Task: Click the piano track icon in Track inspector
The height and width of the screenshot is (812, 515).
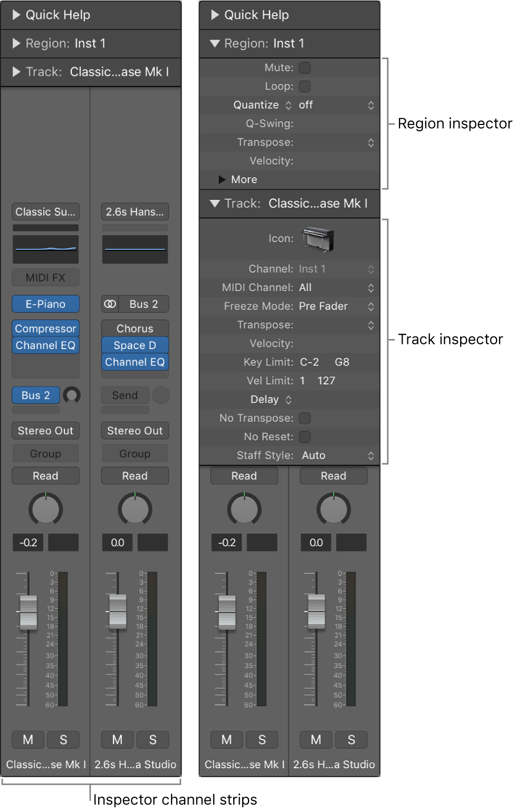Action: click(318, 238)
